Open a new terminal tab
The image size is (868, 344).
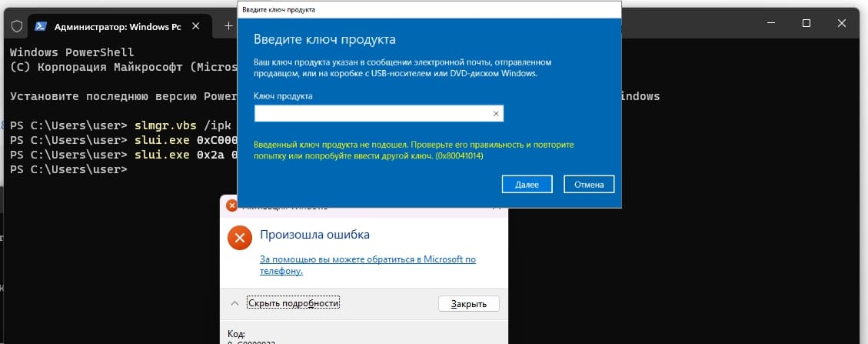point(228,26)
